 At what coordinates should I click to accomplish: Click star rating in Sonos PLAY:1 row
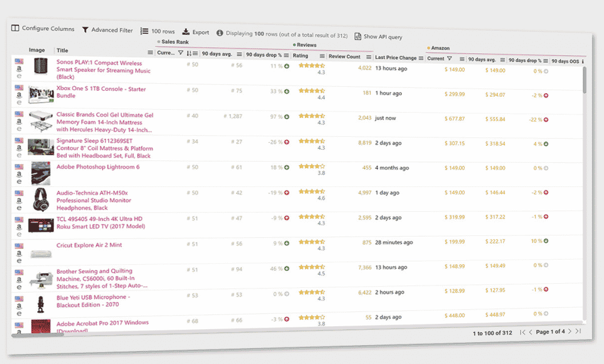(311, 65)
